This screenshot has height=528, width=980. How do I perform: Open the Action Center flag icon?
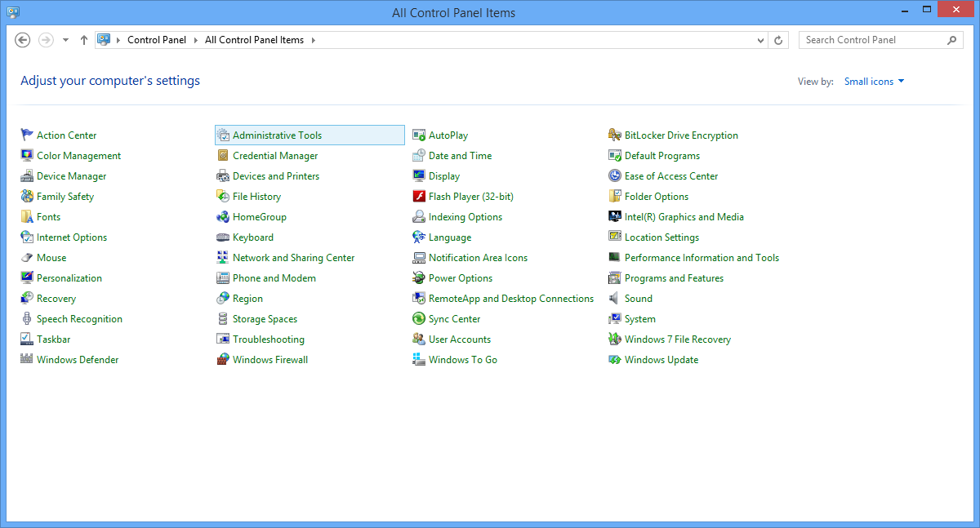[27, 135]
